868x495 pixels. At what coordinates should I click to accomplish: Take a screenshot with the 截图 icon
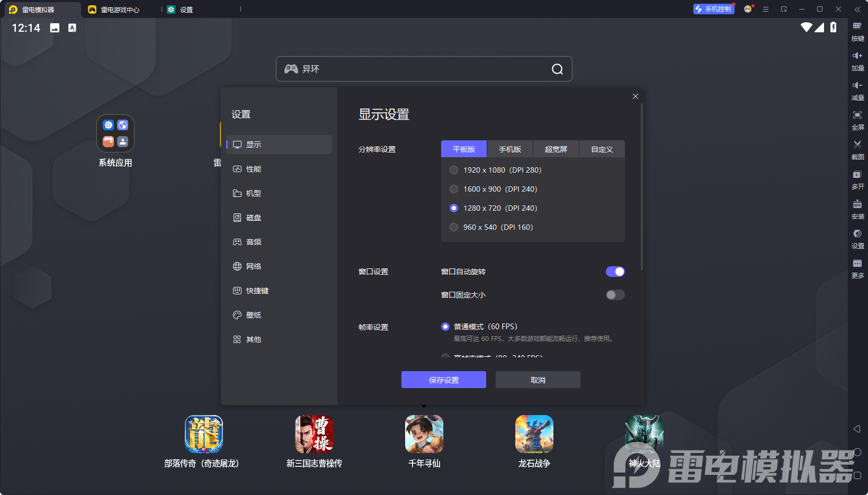[857, 150]
